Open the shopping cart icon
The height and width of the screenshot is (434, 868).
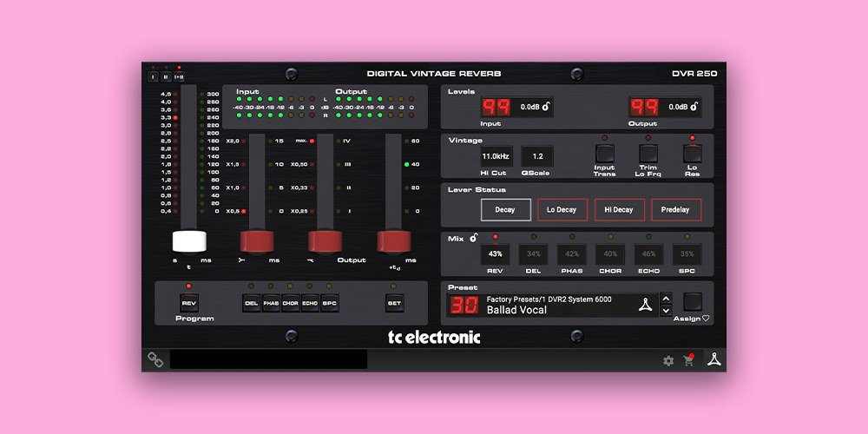click(689, 361)
